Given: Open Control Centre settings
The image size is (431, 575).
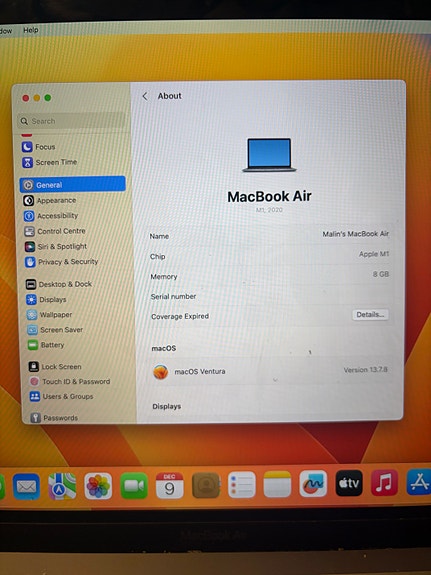Looking at the screenshot, I should 54,231.
